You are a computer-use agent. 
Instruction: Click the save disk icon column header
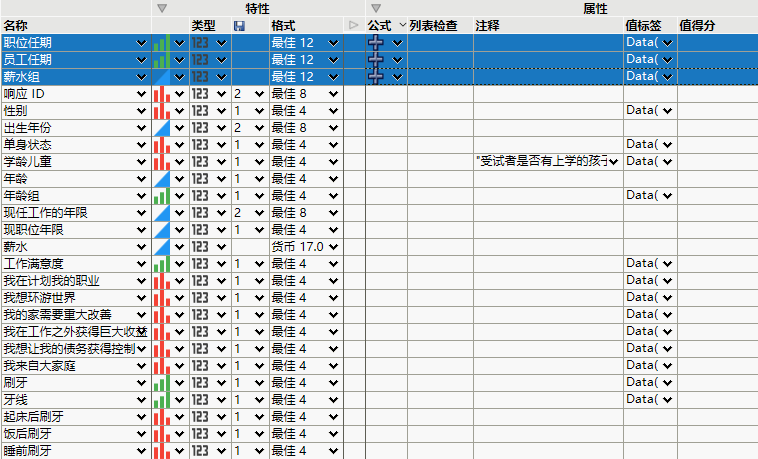click(x=239, y=26)
